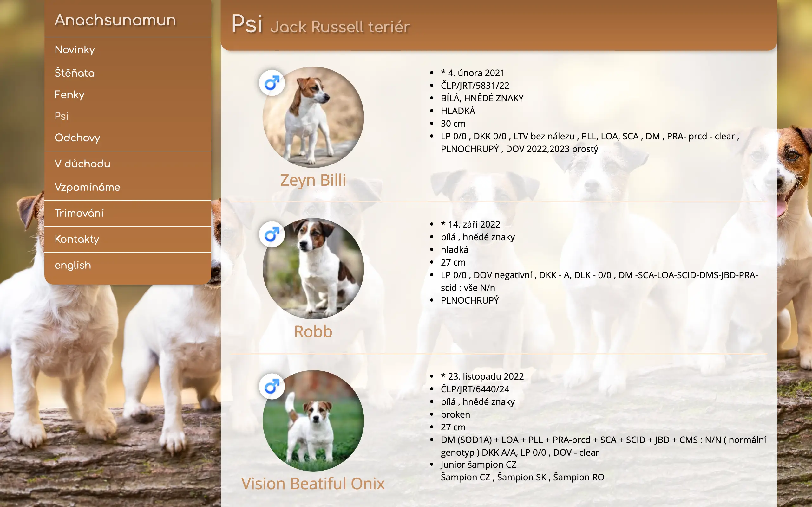Open the Trimování page
Screen dimensions: 812x507
[x=79, y=213]
